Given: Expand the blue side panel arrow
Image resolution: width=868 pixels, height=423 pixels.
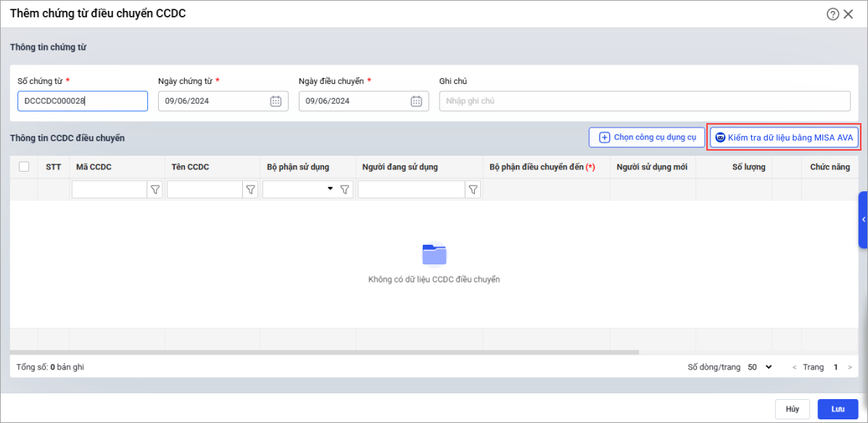Looking at the screenshot, I should click(x=863, y=219).
